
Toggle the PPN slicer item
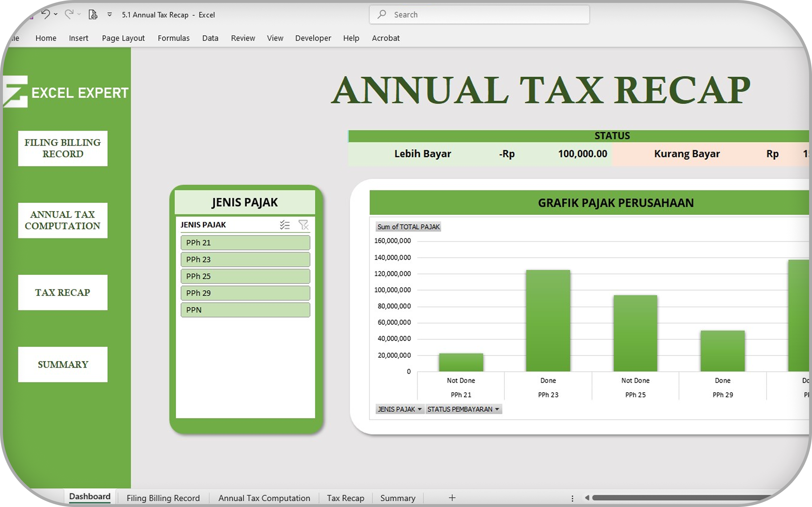(x=245, y=310)
